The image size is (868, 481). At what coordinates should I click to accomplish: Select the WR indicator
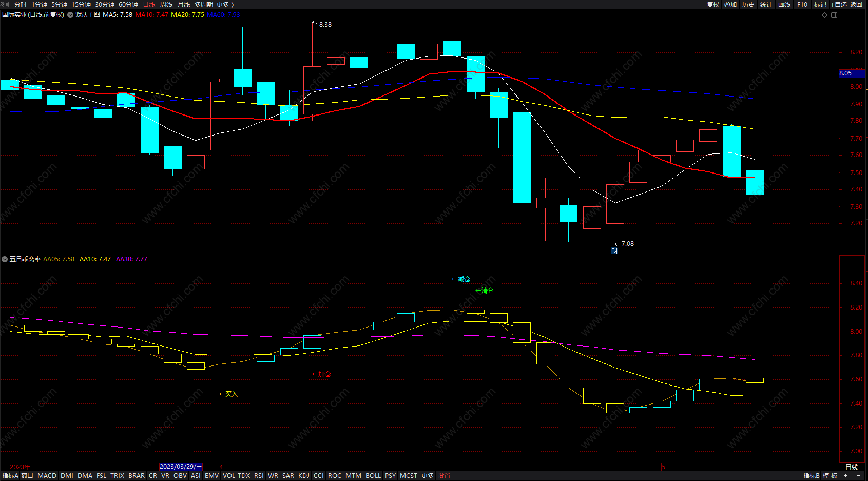pos(273,476)
